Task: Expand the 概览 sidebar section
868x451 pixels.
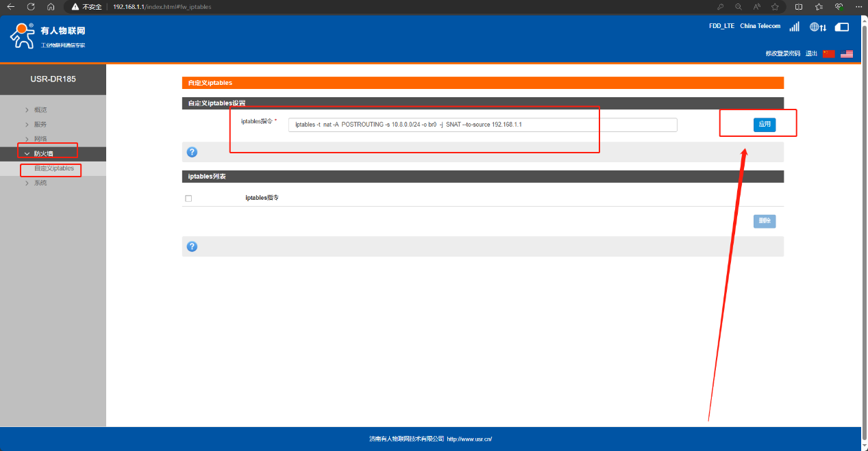Action: [x=40, y=109]
